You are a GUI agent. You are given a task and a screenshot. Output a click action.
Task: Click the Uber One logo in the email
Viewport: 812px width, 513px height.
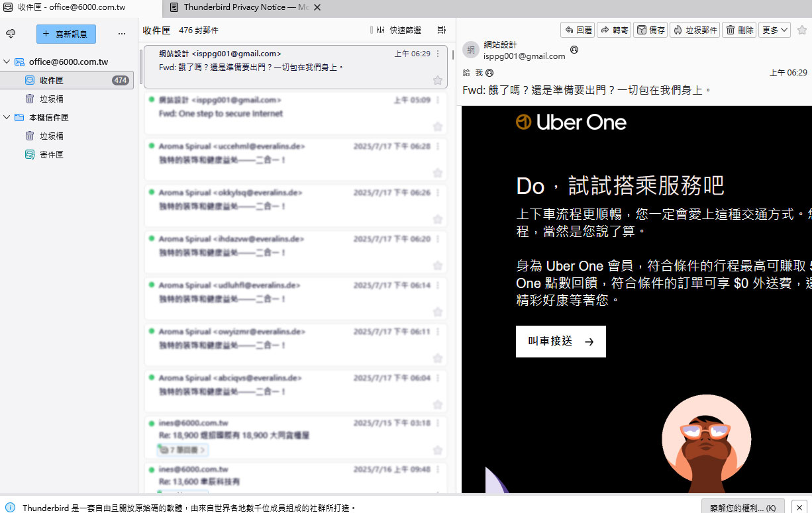tap(571, 122)
